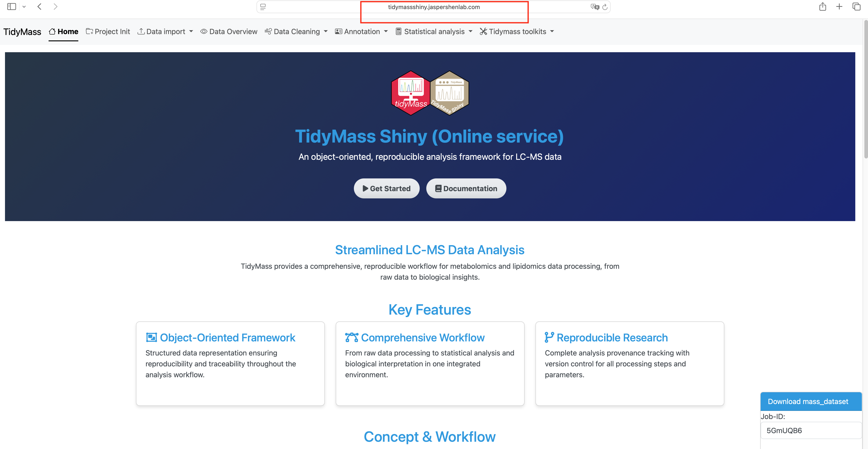The height and width of the screenshot is (449, 868).
Task: Open the Data import menu
Action: (x=165, y=32)
